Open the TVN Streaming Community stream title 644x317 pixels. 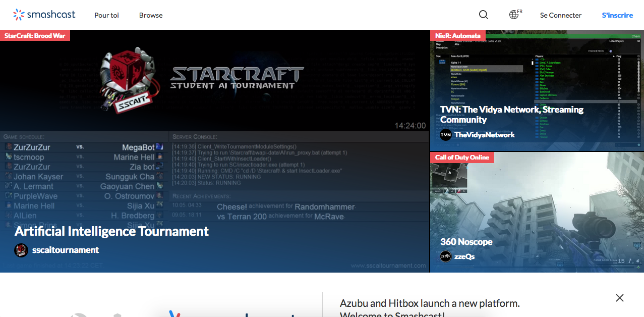pos(512,115)
